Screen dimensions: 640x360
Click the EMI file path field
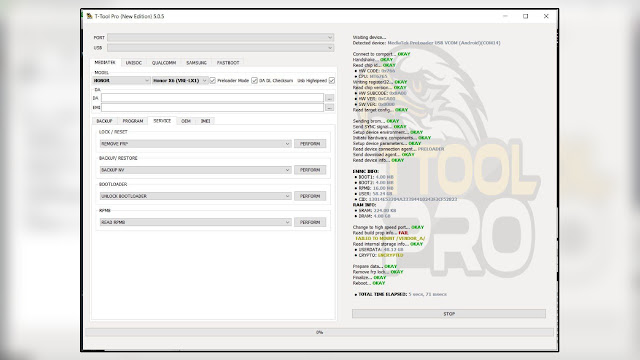[x=212, y=107]
